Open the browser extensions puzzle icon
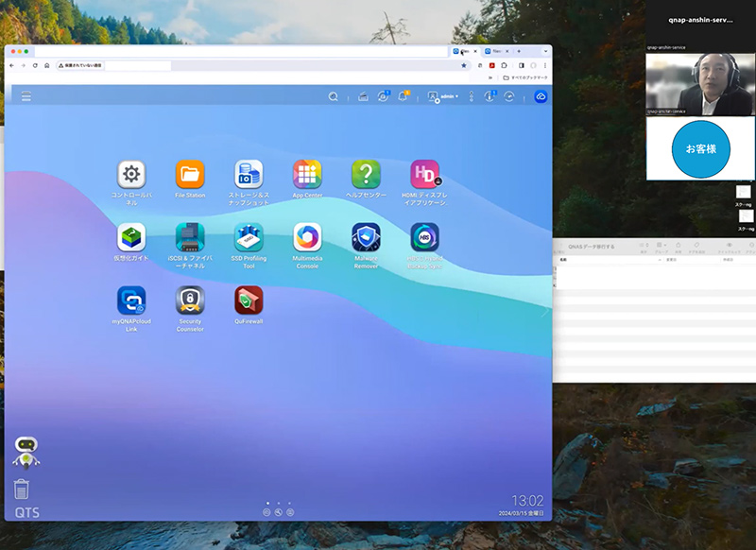 click(x=505, y=65)
